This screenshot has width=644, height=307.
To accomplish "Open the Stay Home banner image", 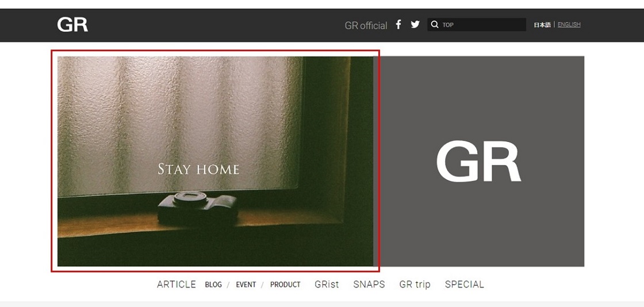I will 215,162.
